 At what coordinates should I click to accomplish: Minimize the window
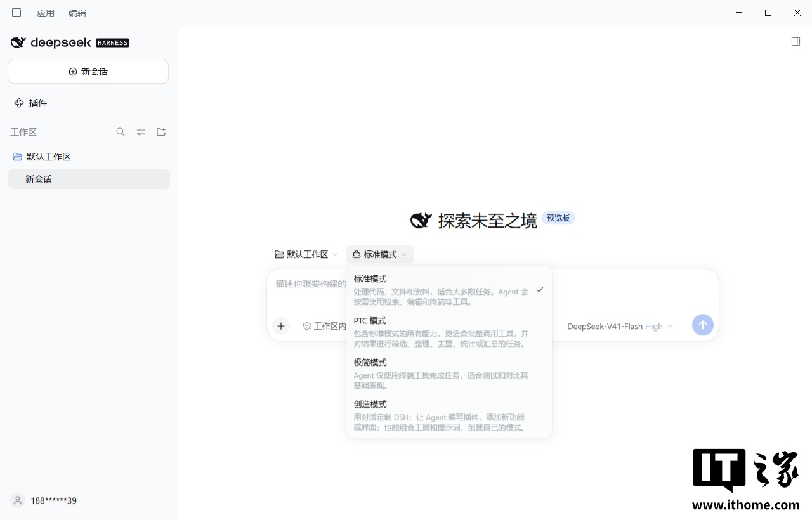point(739,13)
